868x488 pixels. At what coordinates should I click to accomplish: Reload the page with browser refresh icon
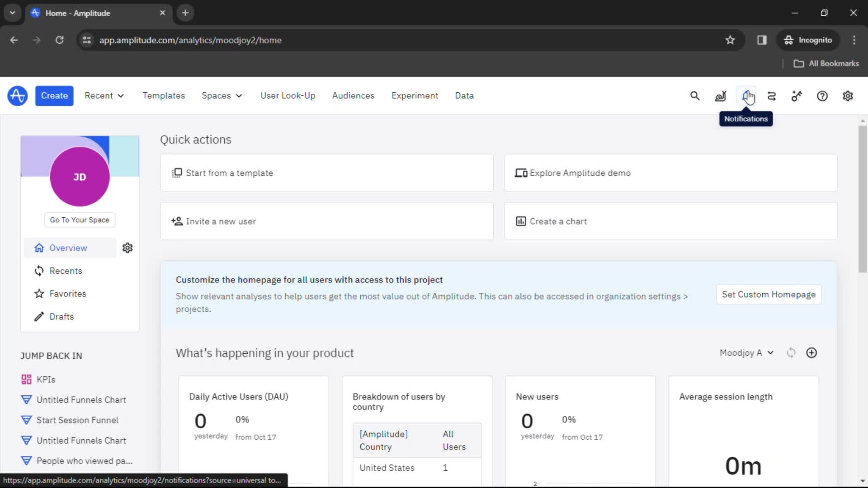click(x=59, y=40)
